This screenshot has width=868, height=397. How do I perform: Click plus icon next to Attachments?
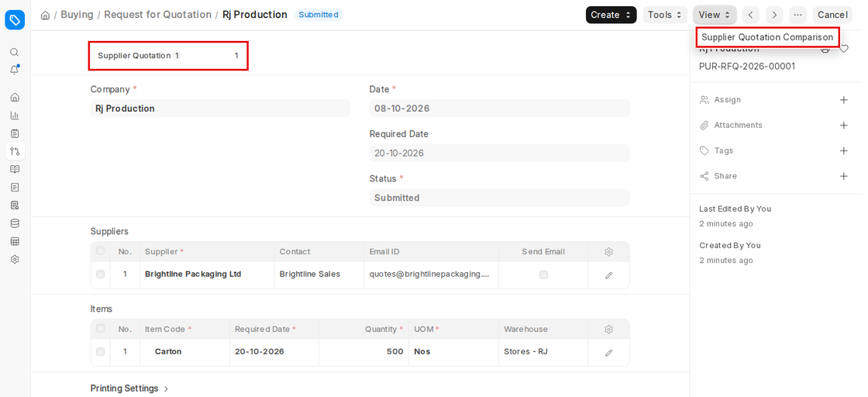pyautogui.click(x=844, y=125)
